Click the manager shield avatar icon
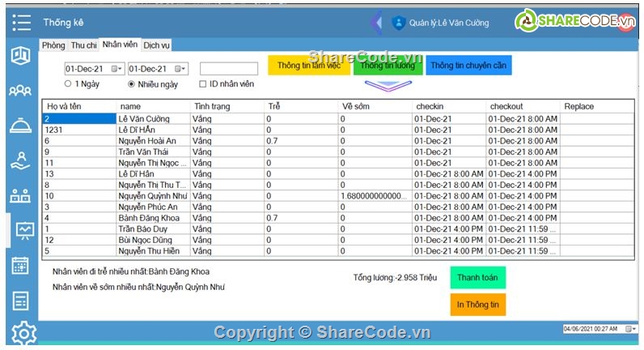 coord(398,23)
